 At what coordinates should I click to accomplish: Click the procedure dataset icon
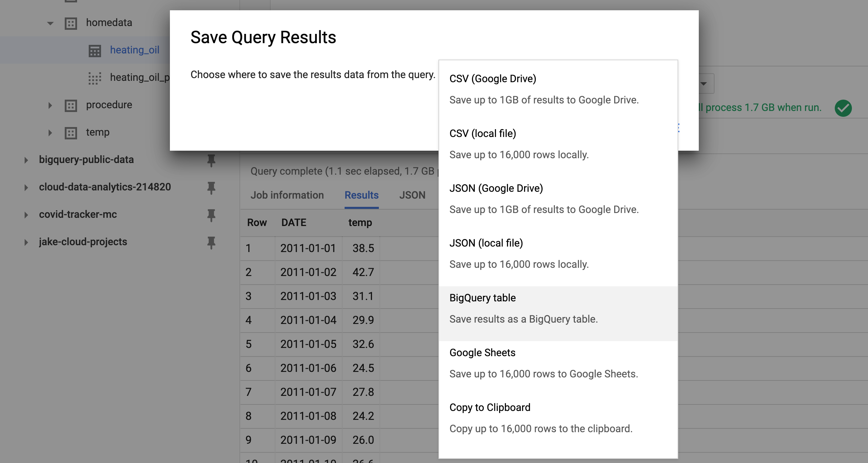click(71, 105)
